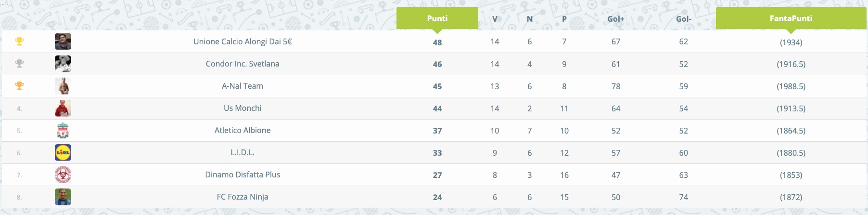This screenshot has height=215, width=868.
Task: Sort standings by V wins header
Action: click(x=495, y=19)
